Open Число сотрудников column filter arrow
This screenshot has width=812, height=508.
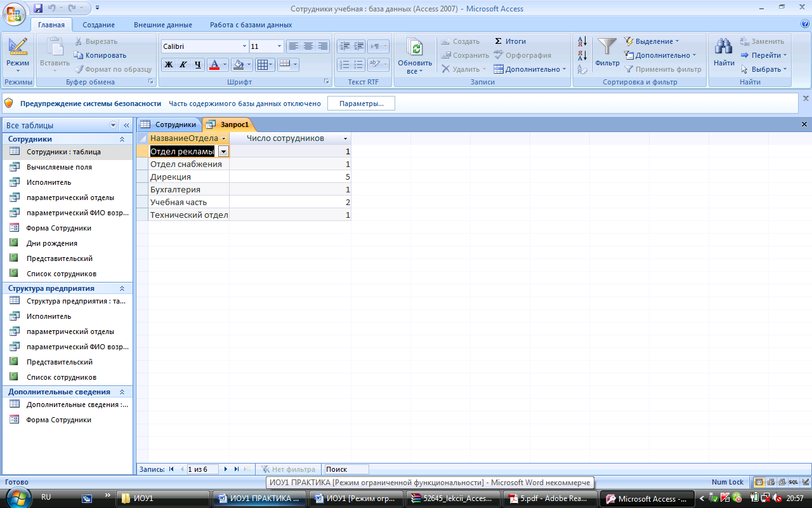[x=346, y=138]
